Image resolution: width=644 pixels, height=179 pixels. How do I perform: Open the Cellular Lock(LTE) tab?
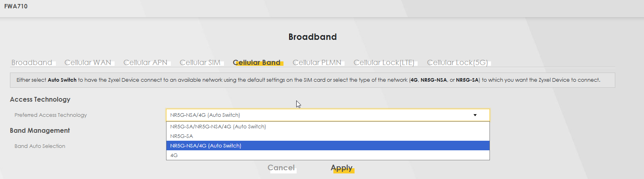coord(384,63)
